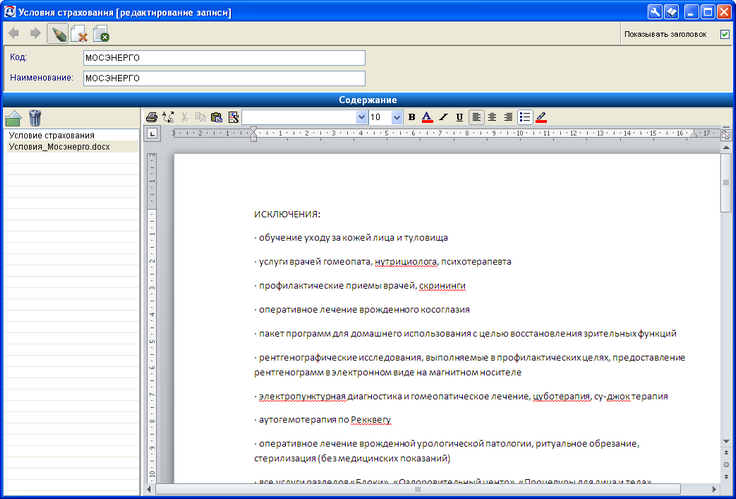Open the font size dropdown showing 10
The image size is (736, 499).
coord(397,117)
